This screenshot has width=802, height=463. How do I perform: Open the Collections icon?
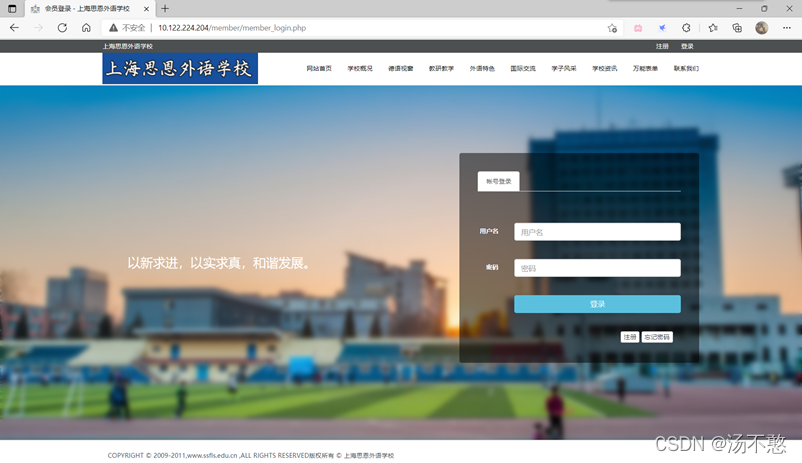pyautogui.click(x=737, y=28)
